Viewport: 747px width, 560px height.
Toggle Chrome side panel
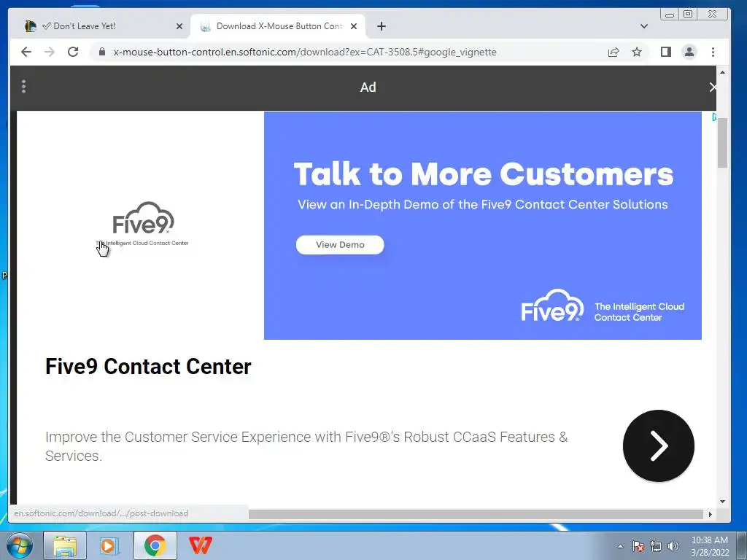tap(666, 52)
